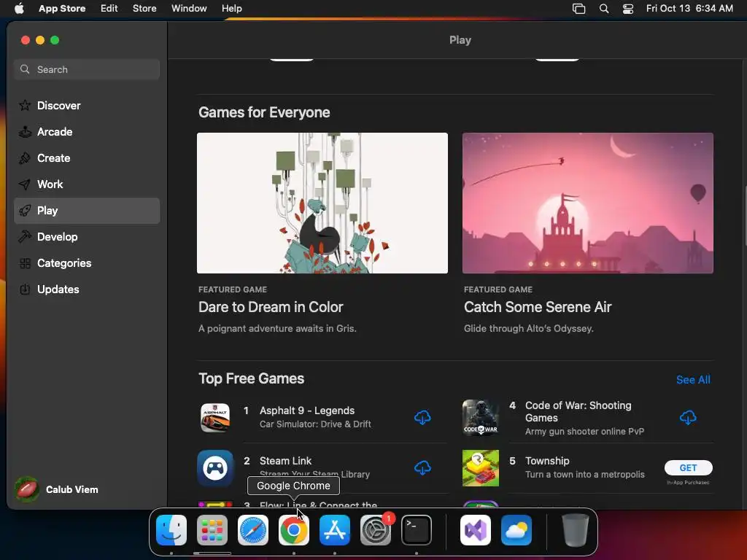Image resolution: width=747 pixels, height=560 pixels.
Task: Click the Township title text
Action: click(x=547, y=461)
